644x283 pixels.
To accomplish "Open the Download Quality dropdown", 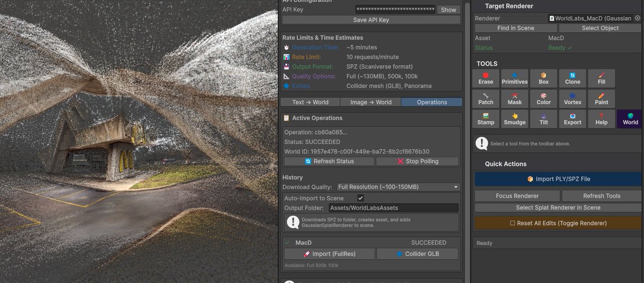I will pyautogui.click(x=398, y=187).
